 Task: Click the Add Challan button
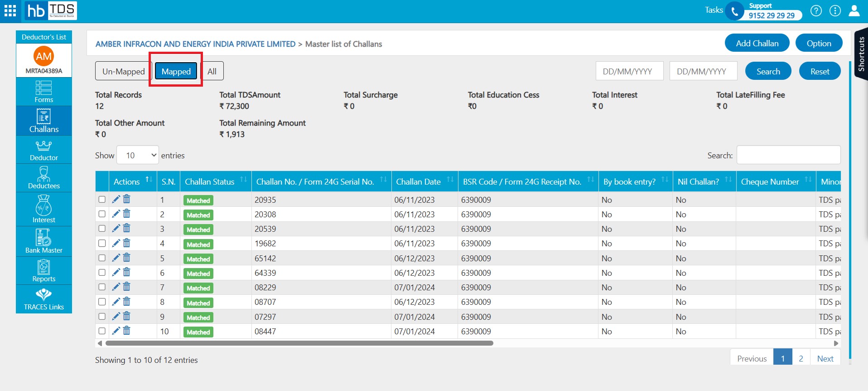(757, 43)
